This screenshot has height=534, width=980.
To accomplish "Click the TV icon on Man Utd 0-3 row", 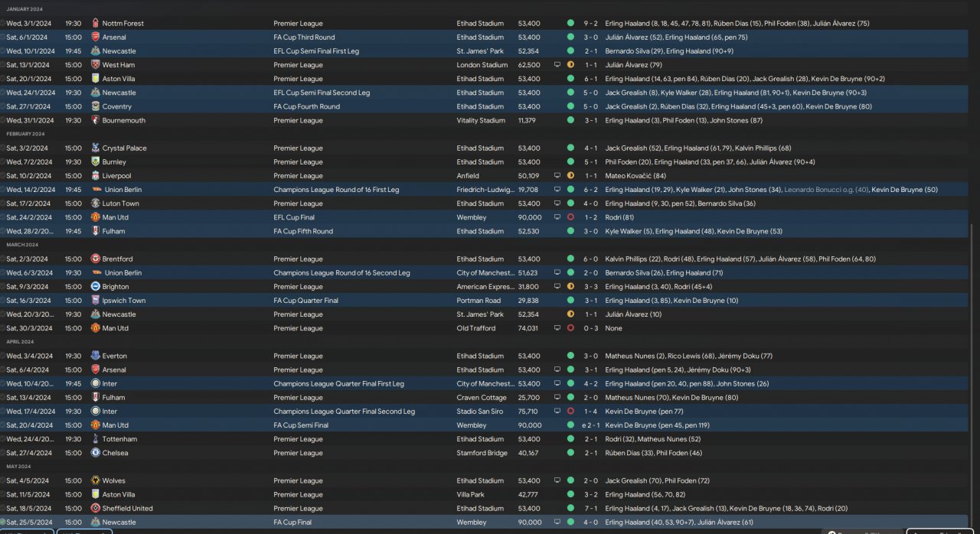I will (x=557, y=328).
